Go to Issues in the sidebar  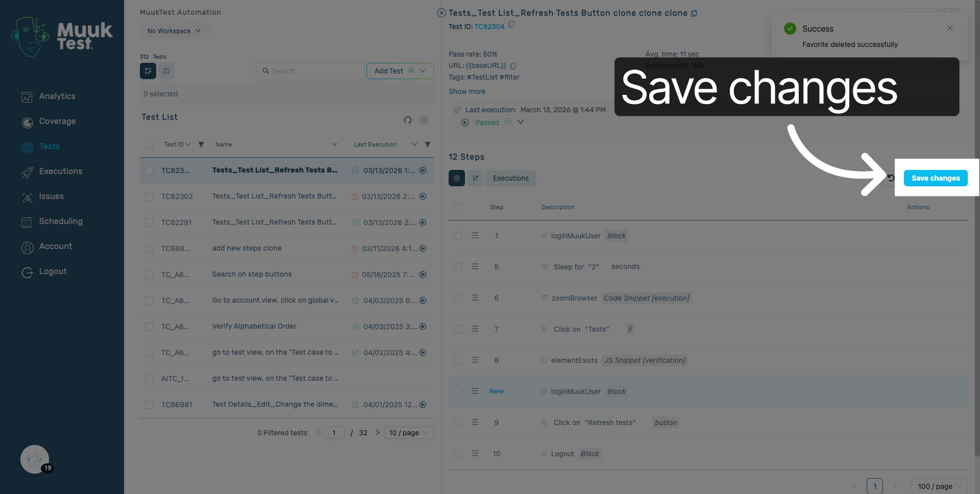pos(52,196)
